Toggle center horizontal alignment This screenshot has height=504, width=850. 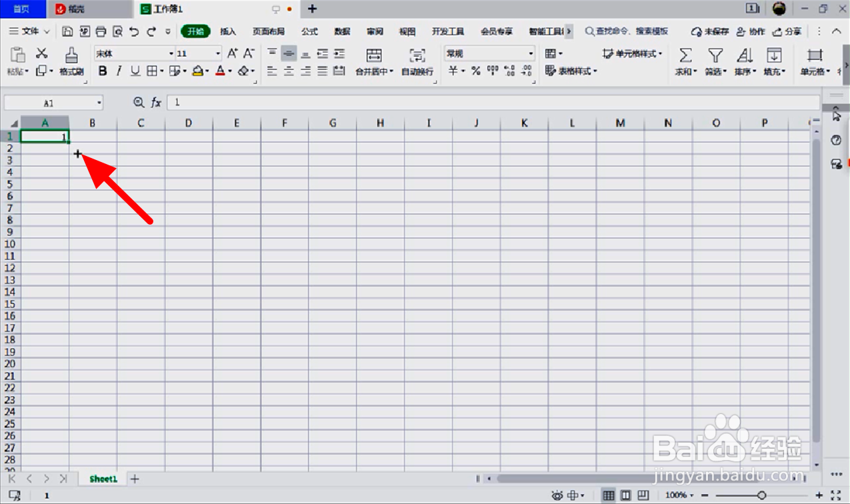click(289, 71)
